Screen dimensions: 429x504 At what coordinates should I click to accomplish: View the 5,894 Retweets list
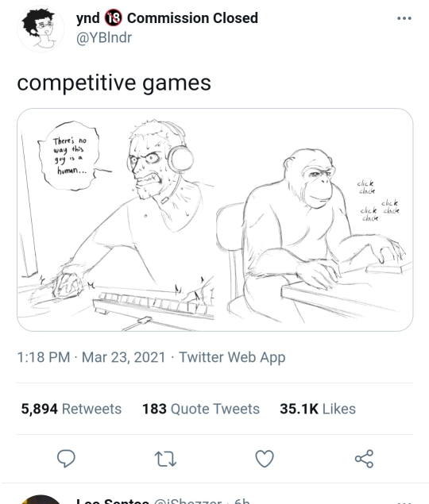71,409
